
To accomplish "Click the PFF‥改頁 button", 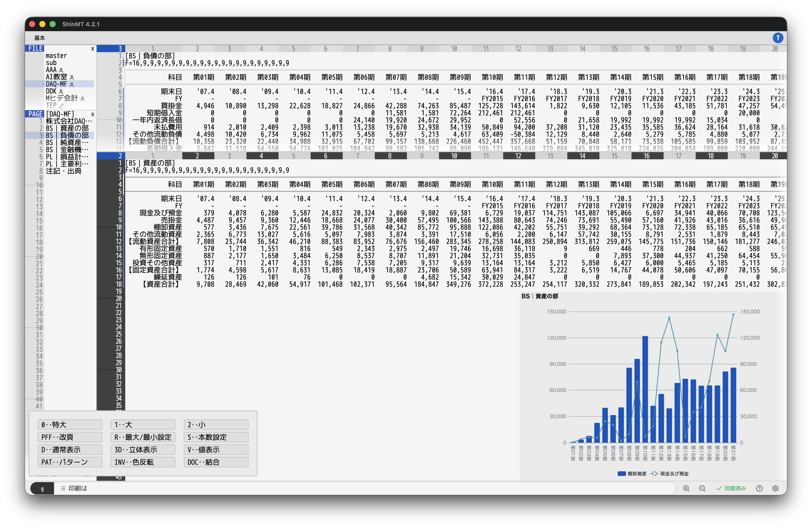I will pyautogui.click(x=70, y=437).
